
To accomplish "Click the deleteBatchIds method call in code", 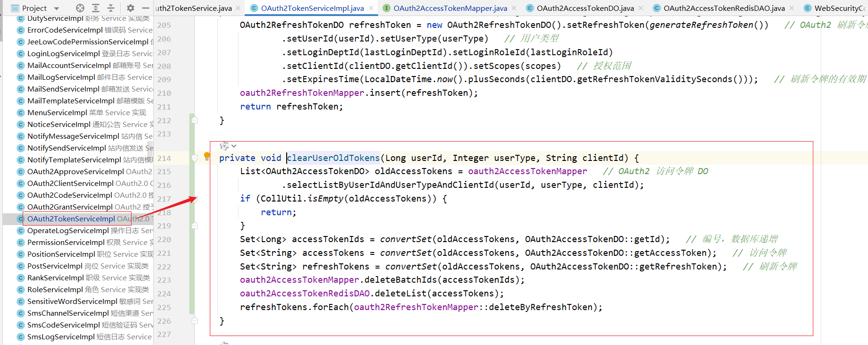I will (400, 280).
